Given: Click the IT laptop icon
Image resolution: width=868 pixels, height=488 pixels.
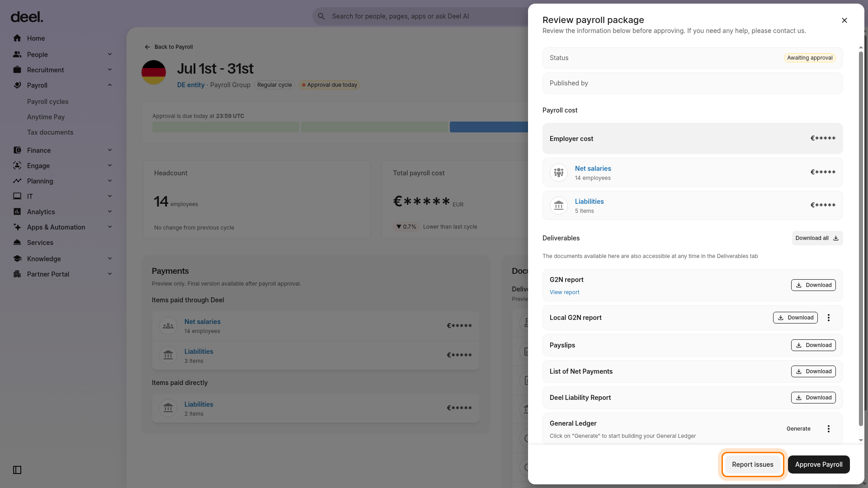Looking at the screenshot, I should [17, 197].
